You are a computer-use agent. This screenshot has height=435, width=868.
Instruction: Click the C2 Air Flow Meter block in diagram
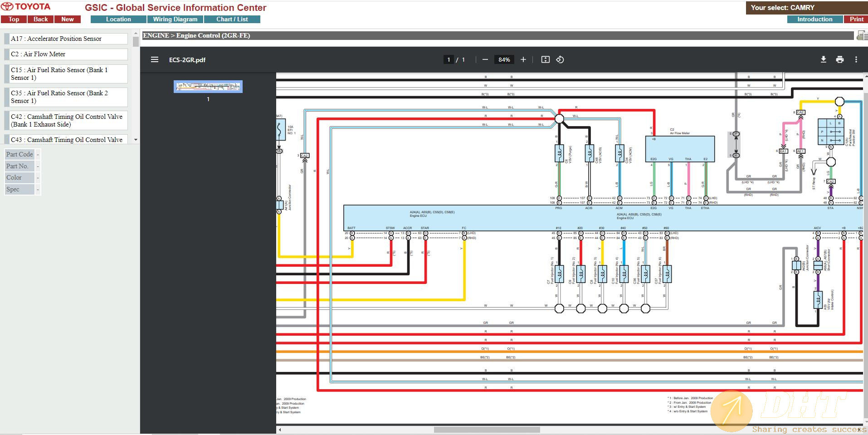[680, 149]
